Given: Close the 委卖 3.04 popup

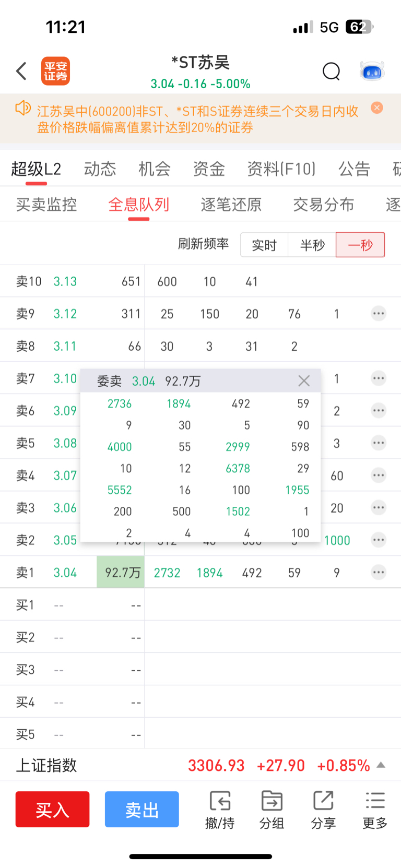Looking at the screenshot, I should (304, 381).
